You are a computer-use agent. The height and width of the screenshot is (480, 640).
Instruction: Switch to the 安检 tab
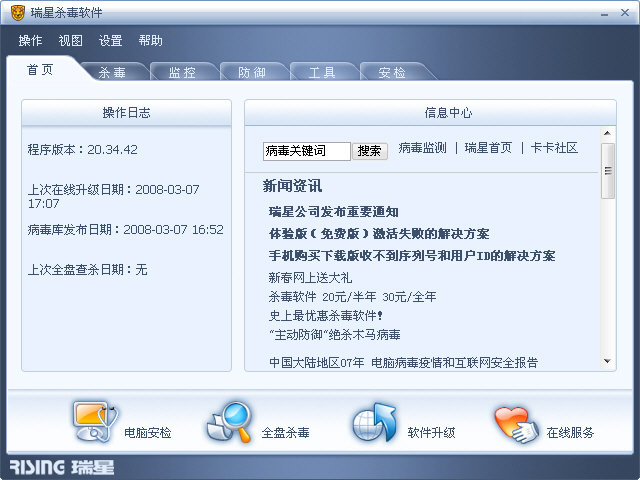(392, 72)
